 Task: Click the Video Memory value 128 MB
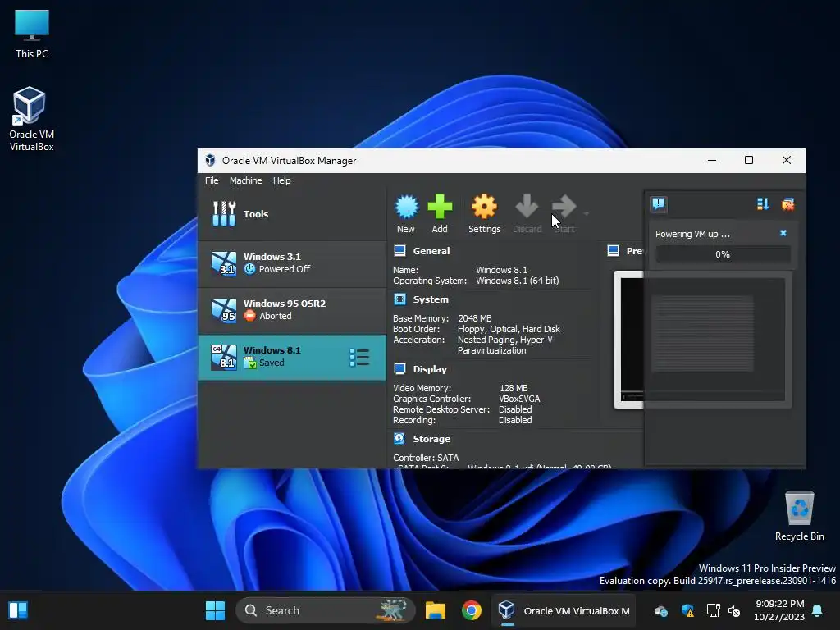(514, 388)
